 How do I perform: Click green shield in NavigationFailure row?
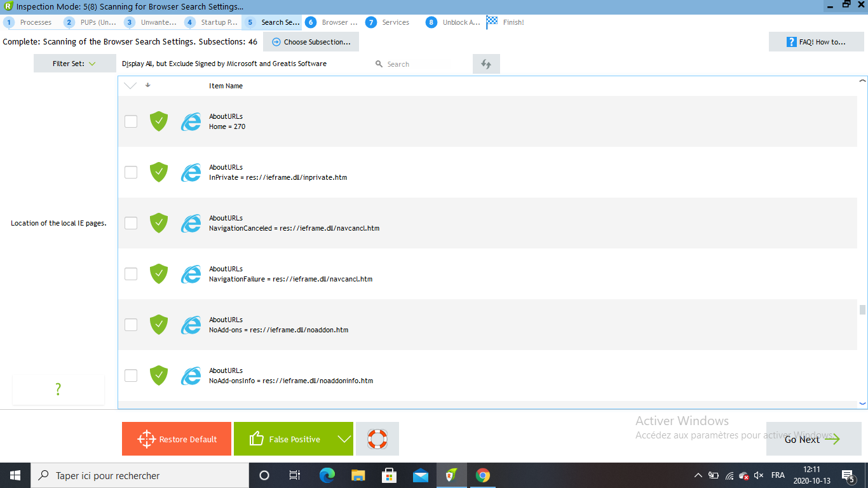click(158, 274)
